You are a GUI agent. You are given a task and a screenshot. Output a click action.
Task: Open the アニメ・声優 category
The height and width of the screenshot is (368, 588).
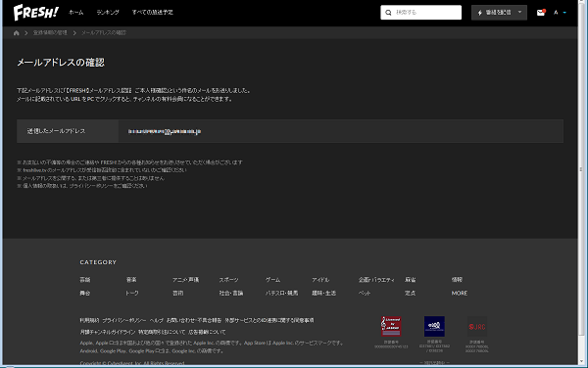tap(185, 280)
